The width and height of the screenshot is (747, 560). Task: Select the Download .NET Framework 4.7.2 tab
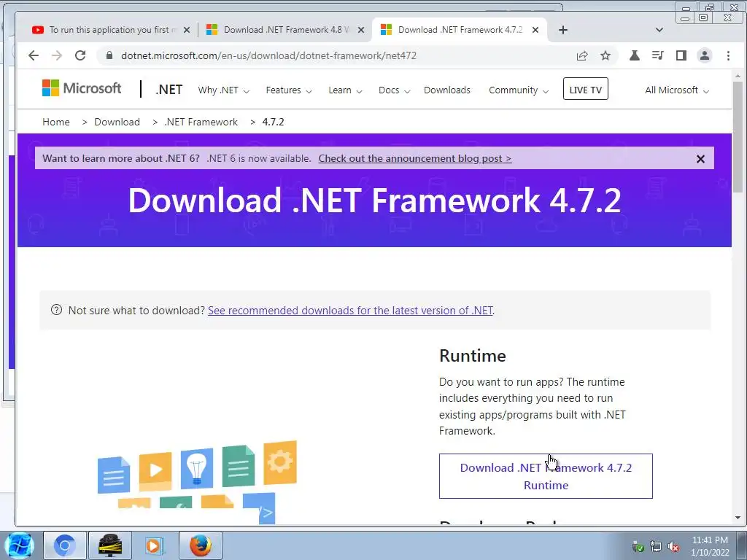pyautogui.click(x=459, y=30)
